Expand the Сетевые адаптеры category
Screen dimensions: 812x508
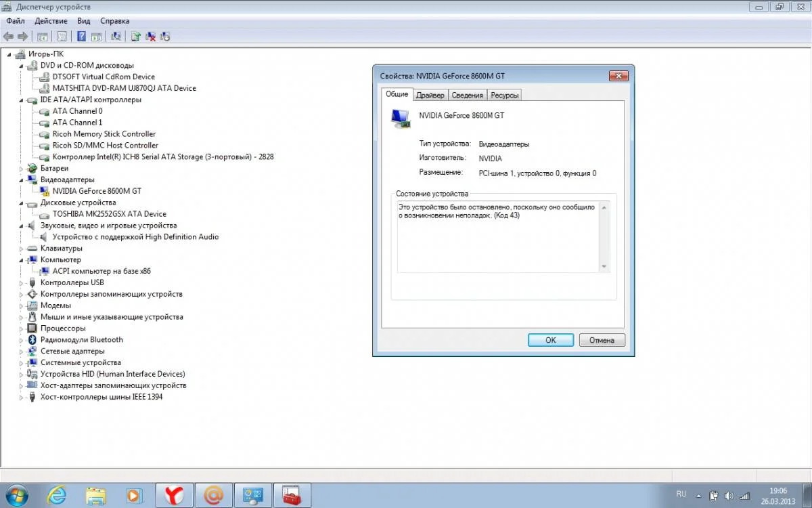point(22,352)
